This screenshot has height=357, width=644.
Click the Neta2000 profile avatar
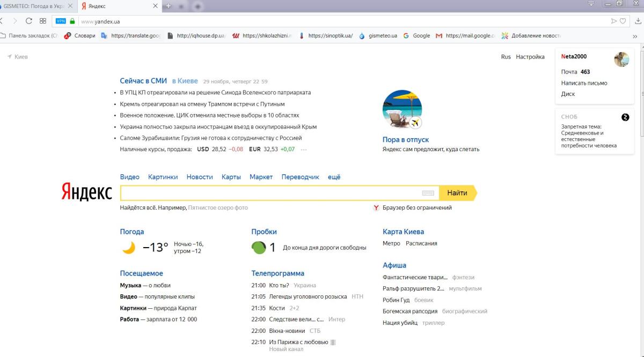click(621, 59)
